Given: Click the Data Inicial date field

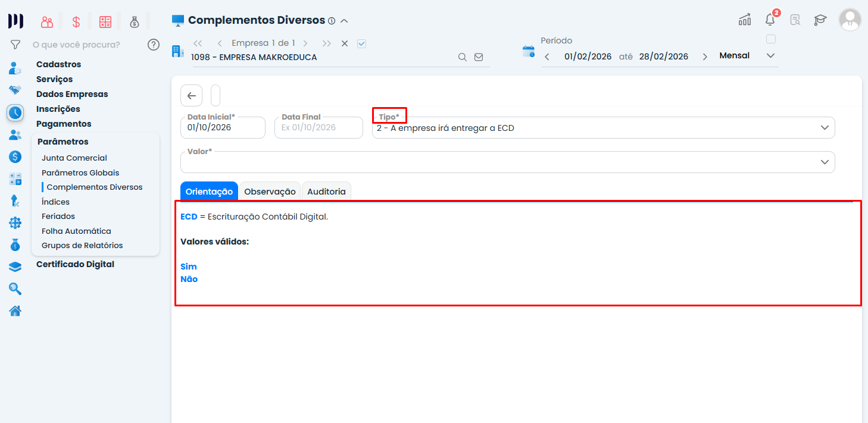Looking at the screenshot, I should [x=223, y=128].
